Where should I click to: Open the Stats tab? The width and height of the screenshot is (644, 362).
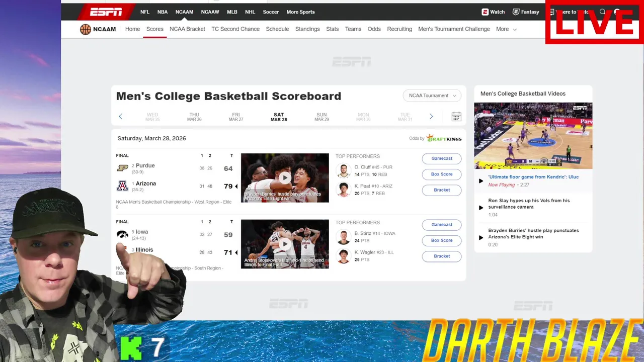tap(333, 29)
